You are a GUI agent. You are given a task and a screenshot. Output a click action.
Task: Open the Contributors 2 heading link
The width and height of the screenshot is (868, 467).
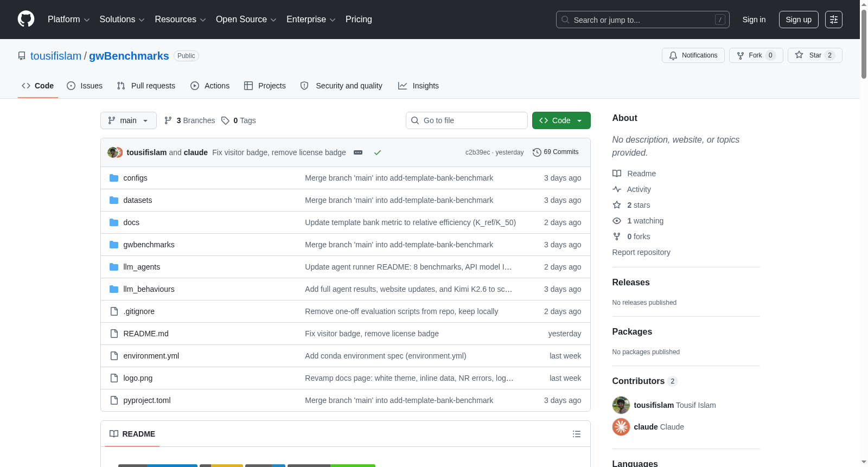(x=645, y=381)
